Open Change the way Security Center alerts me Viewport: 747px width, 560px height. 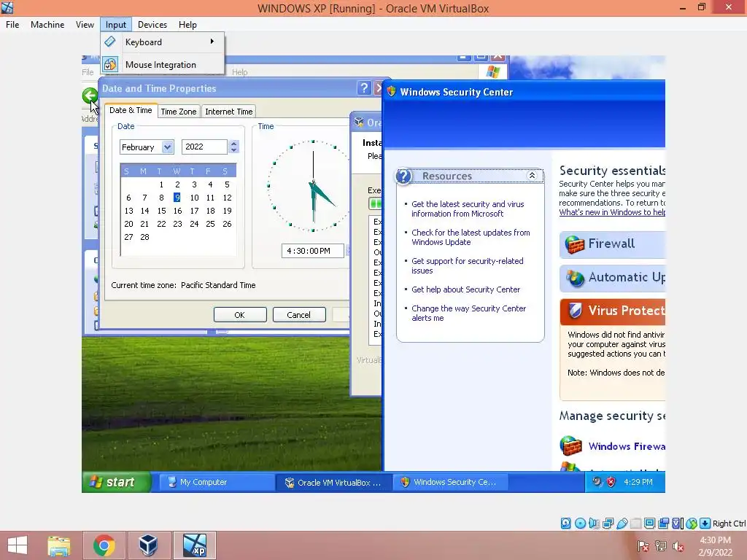(469, 314)
